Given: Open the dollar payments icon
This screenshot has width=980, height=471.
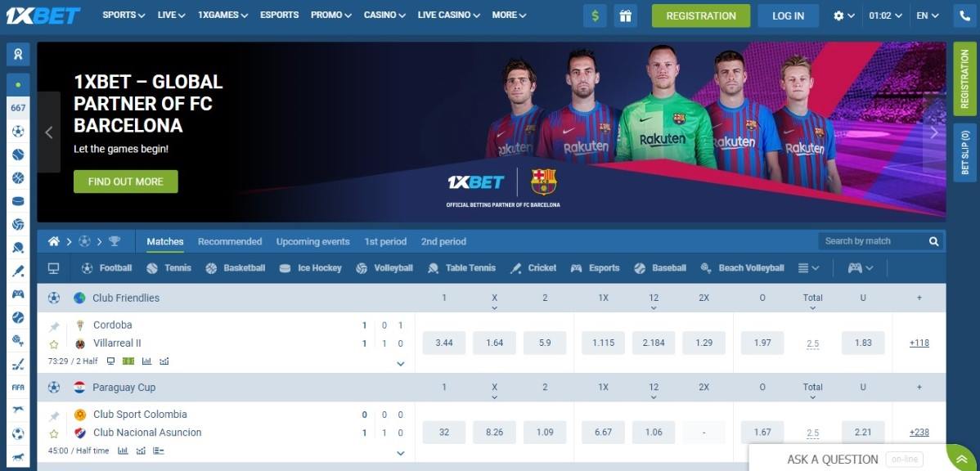Looking at the screenshot, I should [x=595, y=16].
